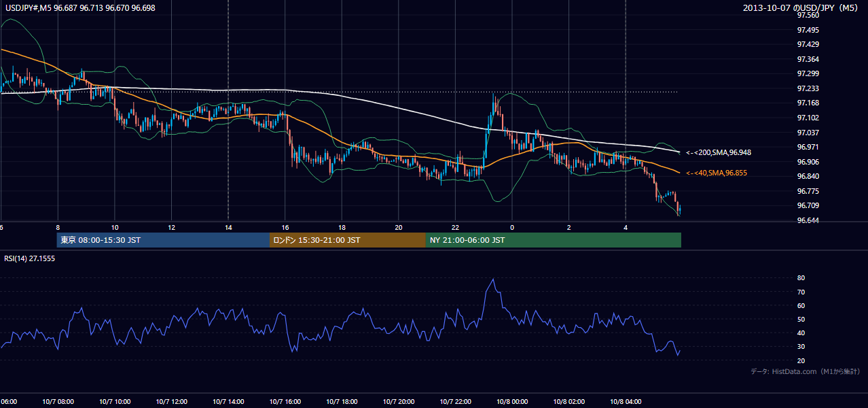Click hour marker 22 under the price chart
The height and width of the screenshot is (408, 868).
pyautogui.click(x=455, y=228)
